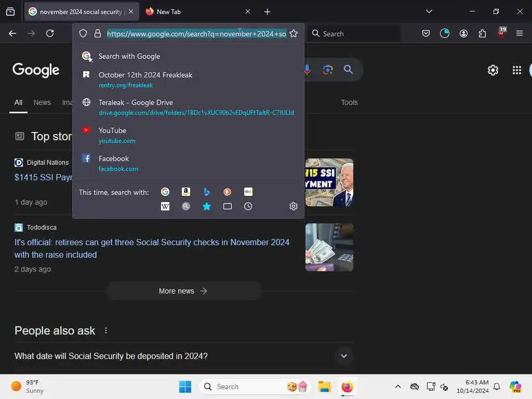This screenshot has height=399, width=532.
Task: Open Google search Tools
Action: (349, 102)
